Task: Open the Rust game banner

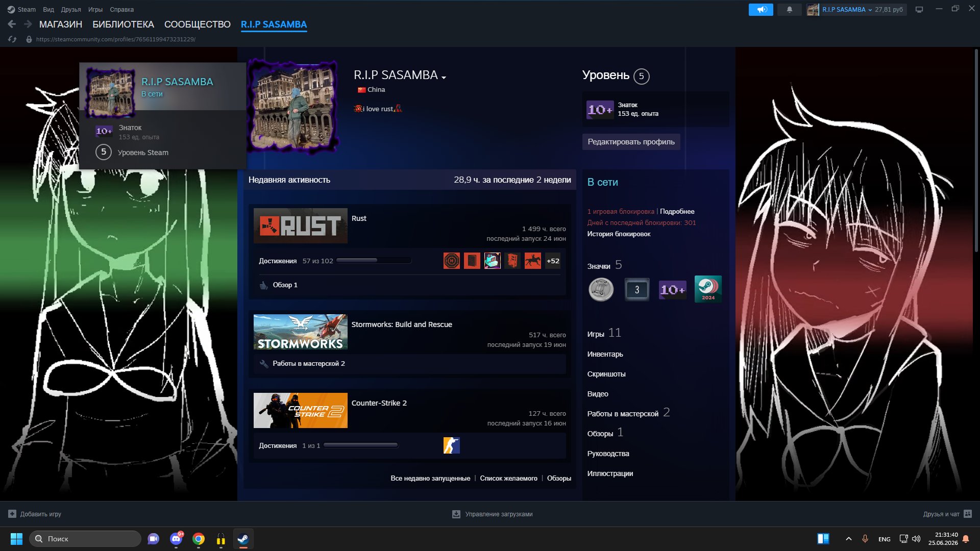Action: [x=300, y=226]
